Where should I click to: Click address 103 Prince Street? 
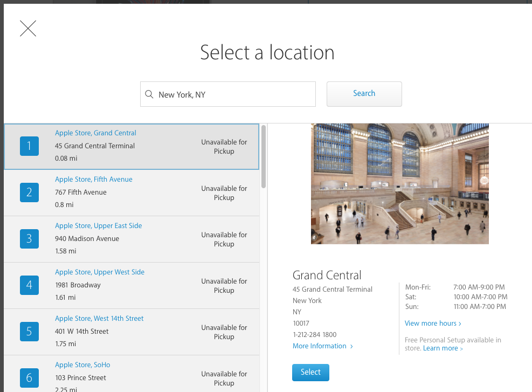point(80,378)
